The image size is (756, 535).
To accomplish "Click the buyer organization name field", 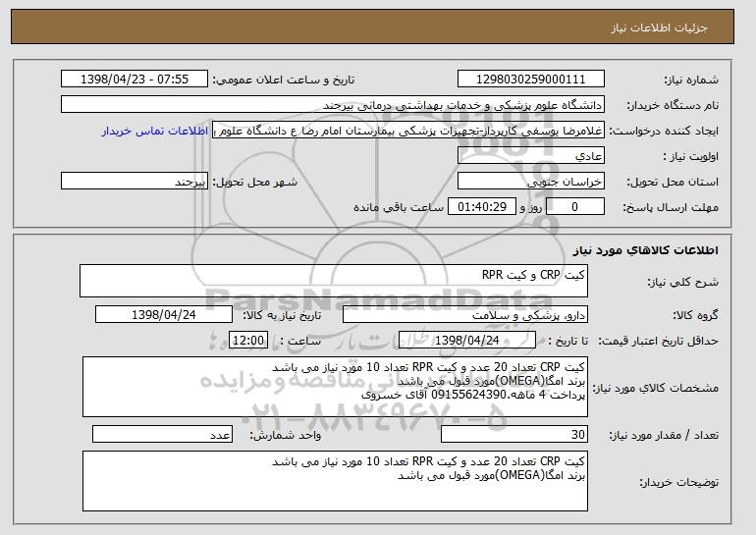I will [x=333, y=105].
